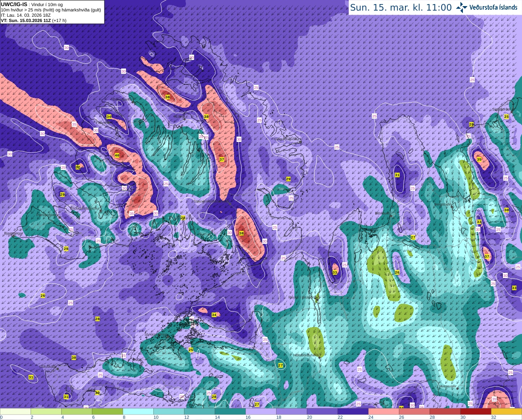Click the Siglufjörður station label
The height and width of the screenshot is (420, 522).
point(502,109)
